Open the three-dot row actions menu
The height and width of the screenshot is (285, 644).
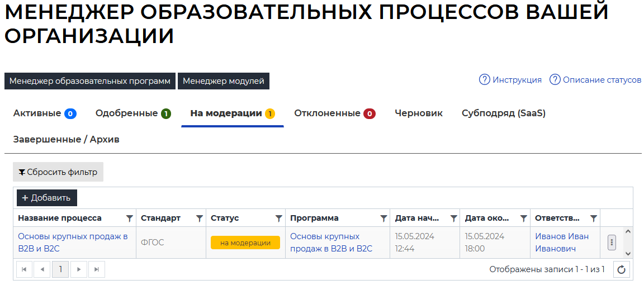[612, 243]
